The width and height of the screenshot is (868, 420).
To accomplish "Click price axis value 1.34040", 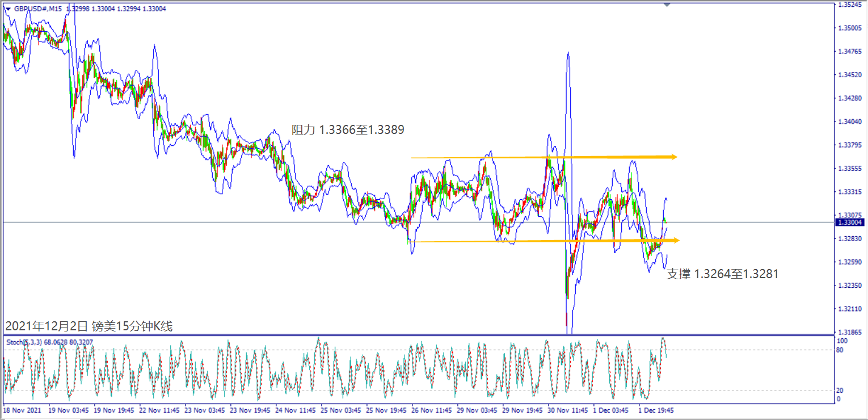I will (850, 121).
